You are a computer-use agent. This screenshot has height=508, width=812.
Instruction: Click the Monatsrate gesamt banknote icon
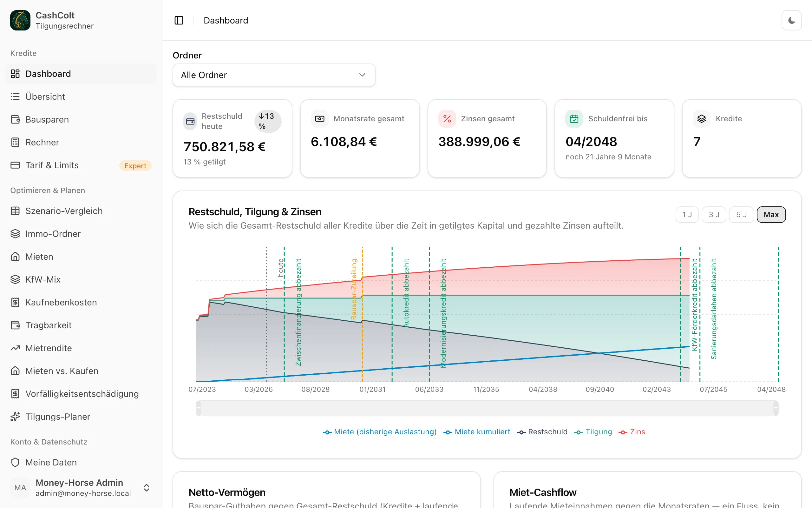point(319,119)
